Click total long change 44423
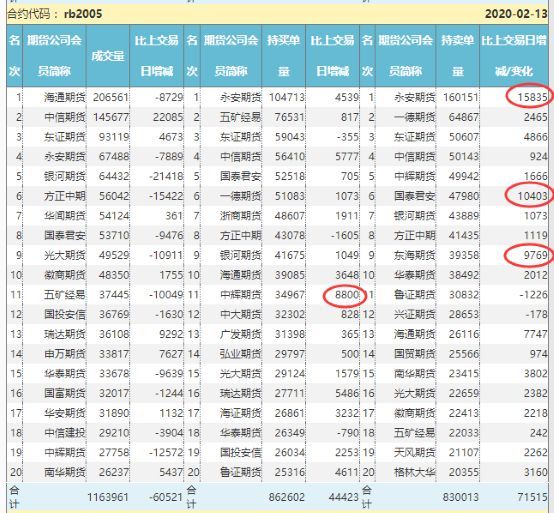 [344, 497]
